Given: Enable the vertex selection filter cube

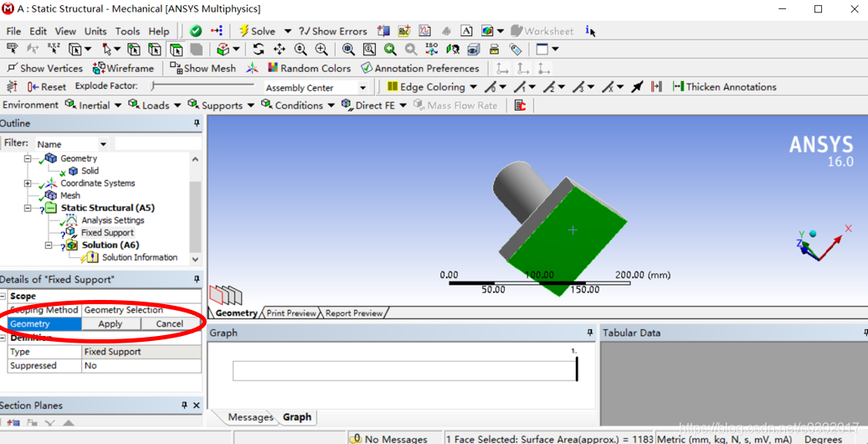Looking at the screenshot, I should (134, 49).
